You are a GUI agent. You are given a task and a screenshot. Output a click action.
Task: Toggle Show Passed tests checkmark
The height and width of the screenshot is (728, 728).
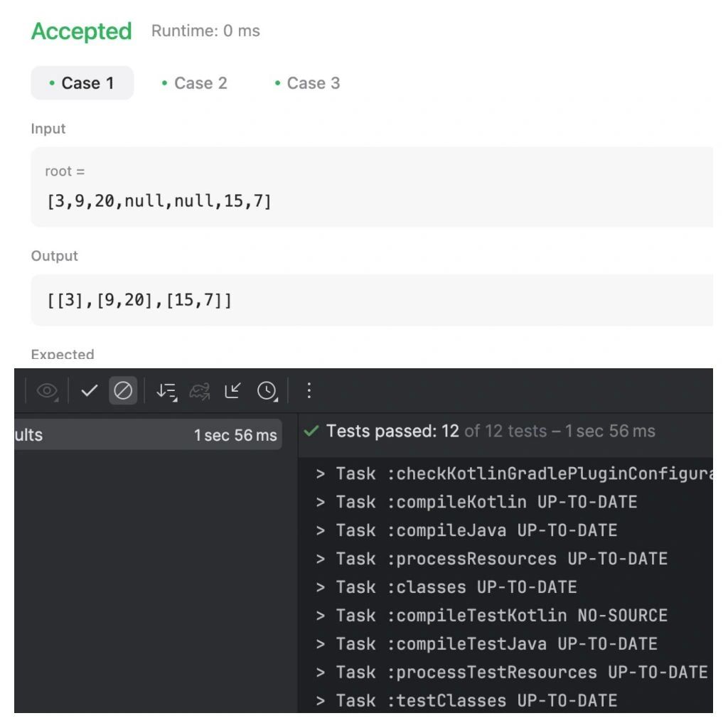(89, 390)
